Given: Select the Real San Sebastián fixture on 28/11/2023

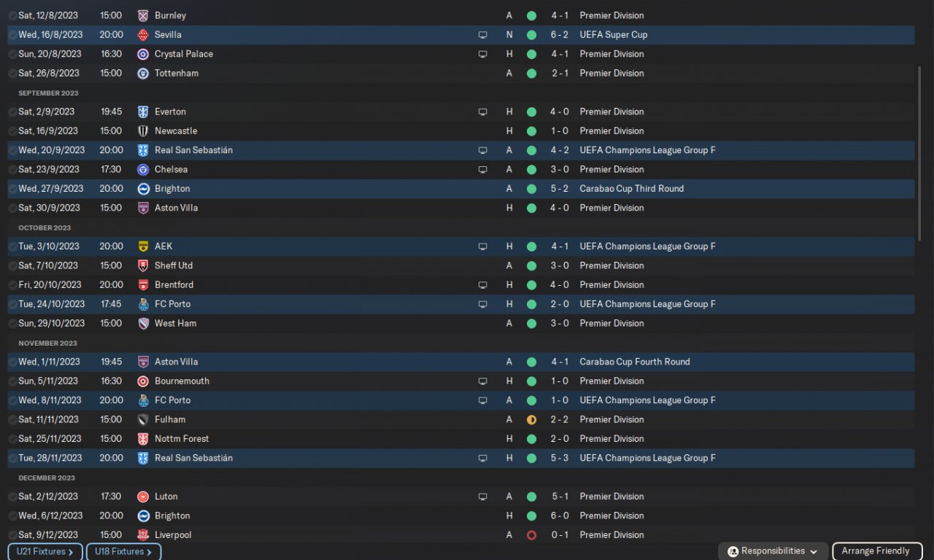Looking at the screenshot, I should pos(460,458).
